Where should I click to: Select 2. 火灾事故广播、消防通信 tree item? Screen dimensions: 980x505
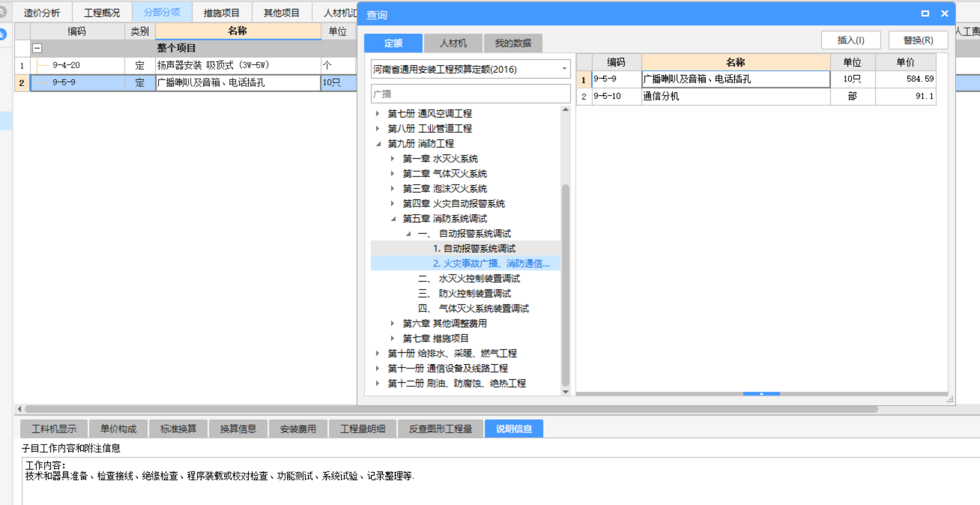coord(491,263)
